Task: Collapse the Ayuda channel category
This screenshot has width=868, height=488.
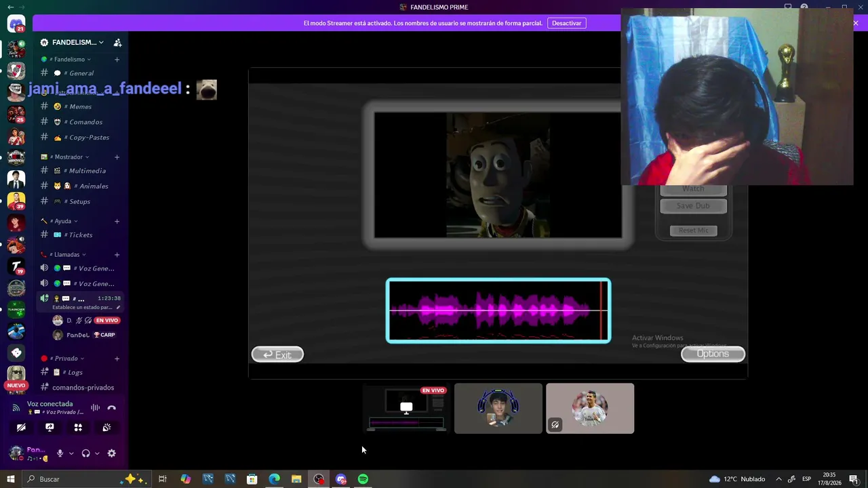Action: click(x=60, y=221)
